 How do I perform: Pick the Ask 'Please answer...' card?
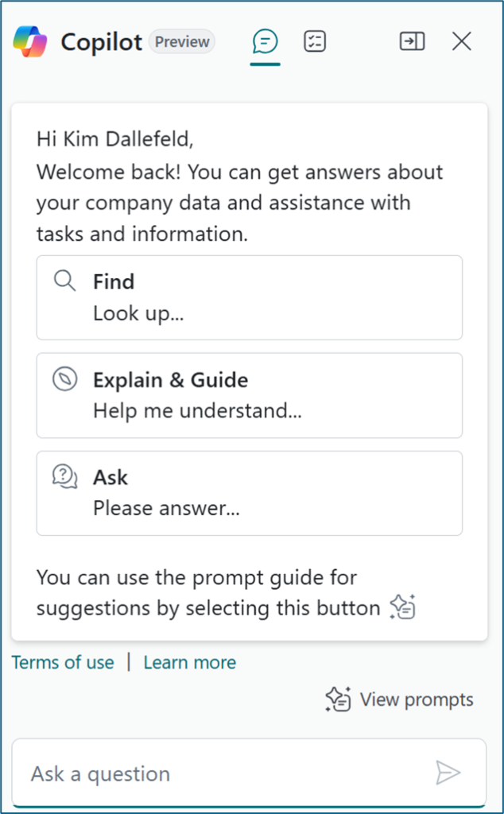249,493
